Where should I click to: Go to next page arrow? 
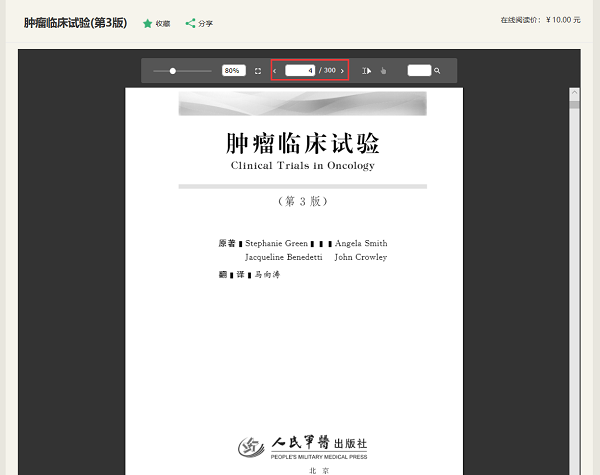(x=342, y=71)
